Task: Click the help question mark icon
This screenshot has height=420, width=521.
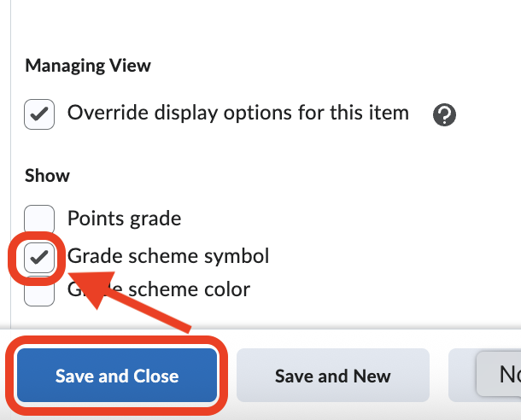Action: 444,114
